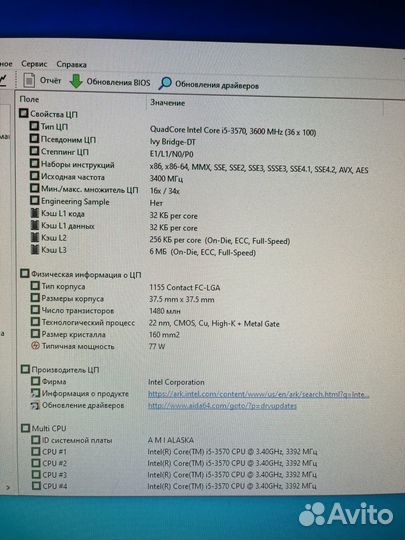This screenshot has height=540, width=405.
Task: Click the Multi CPU group label
Action: [49, 428]
